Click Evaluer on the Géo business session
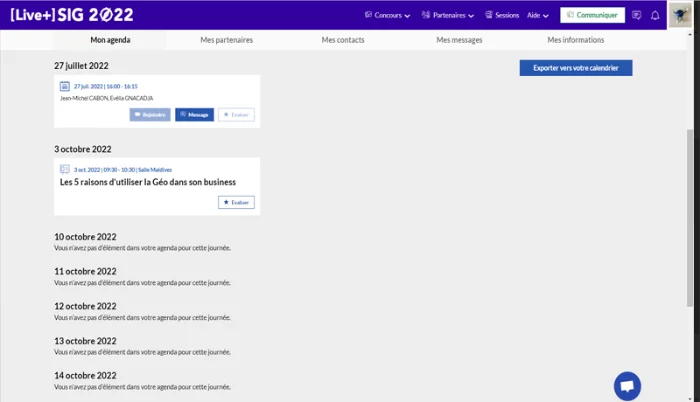700x402 pixels. 236,202
